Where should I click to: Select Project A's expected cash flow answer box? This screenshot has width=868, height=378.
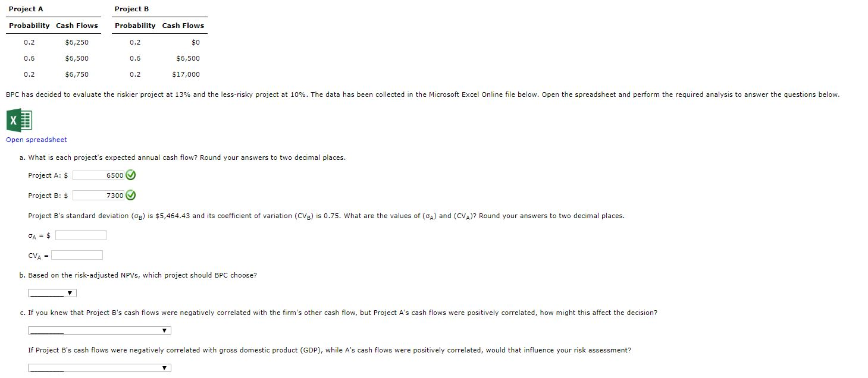99,175
